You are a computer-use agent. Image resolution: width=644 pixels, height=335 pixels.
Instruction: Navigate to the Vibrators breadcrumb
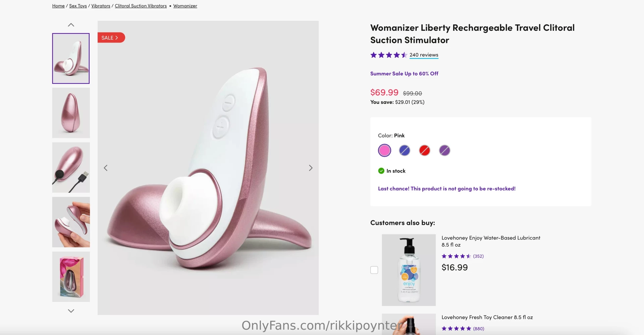[x=101, y=6]
